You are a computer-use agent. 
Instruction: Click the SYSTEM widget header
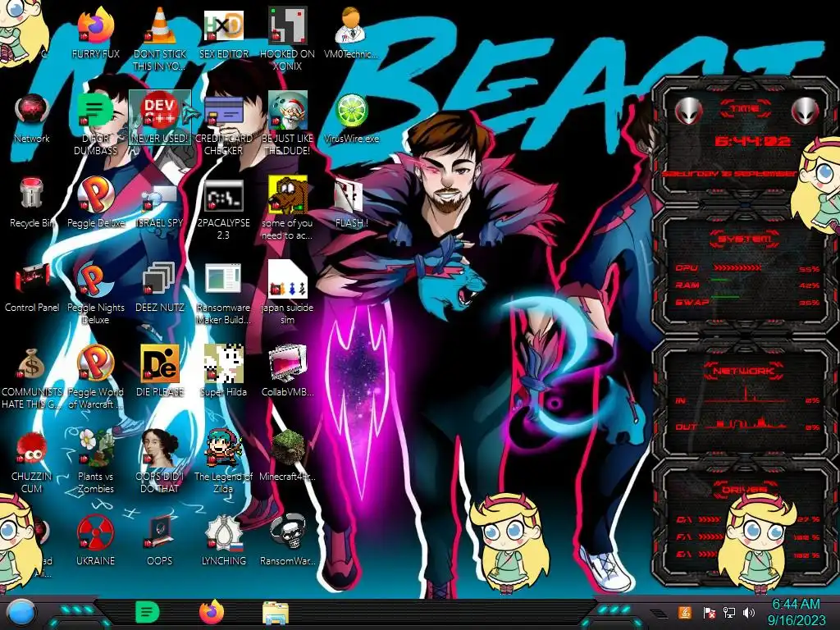pos(745,239)
